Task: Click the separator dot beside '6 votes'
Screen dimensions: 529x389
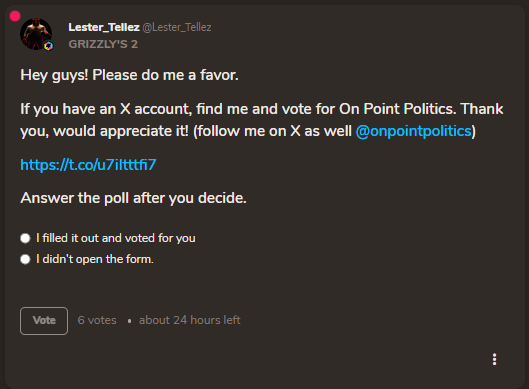Action: [129, 321]
